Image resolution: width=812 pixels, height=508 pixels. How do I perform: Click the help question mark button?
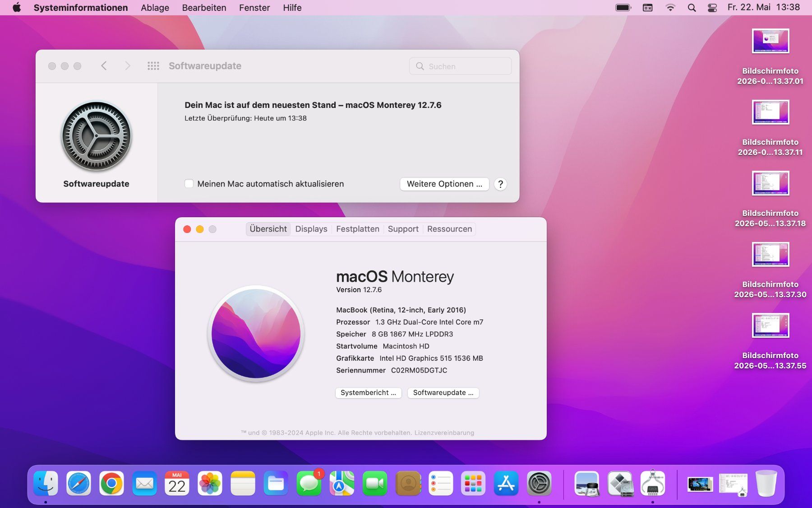[500, 184]
